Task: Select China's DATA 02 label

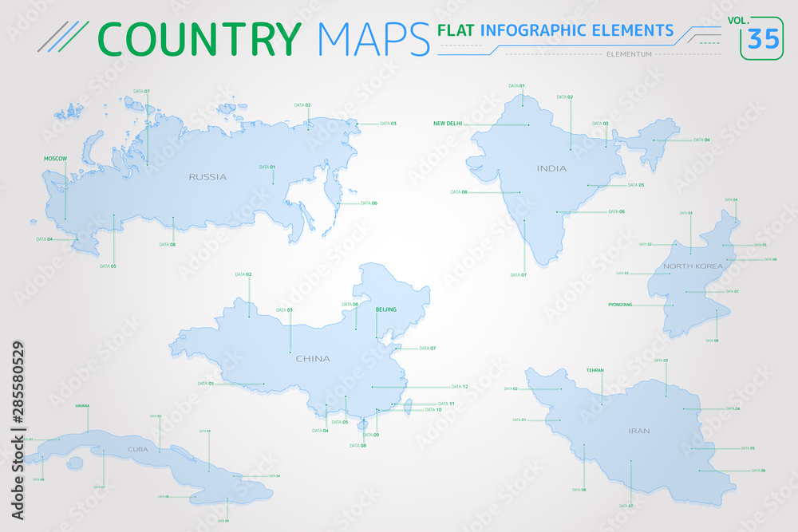Action: click(x=243, y=274)
